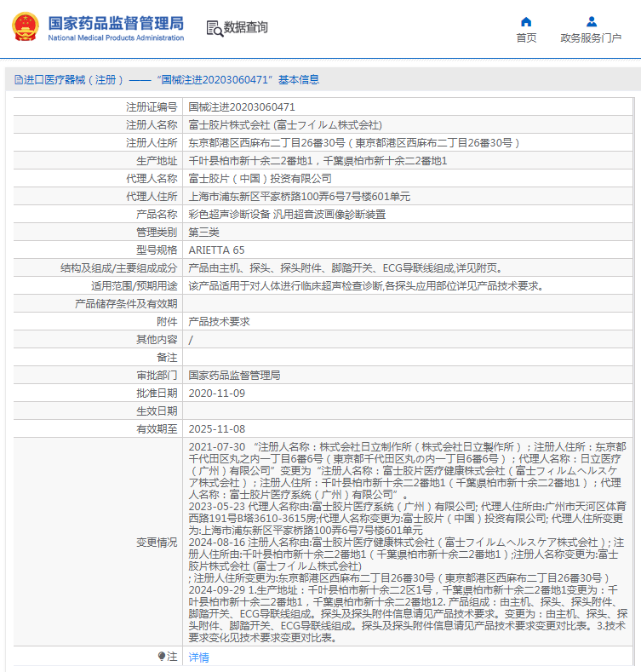Viewport: 641px width, 672px height.
Task: Select production address 千叶县柏市 value
Action: coord(318,161)
